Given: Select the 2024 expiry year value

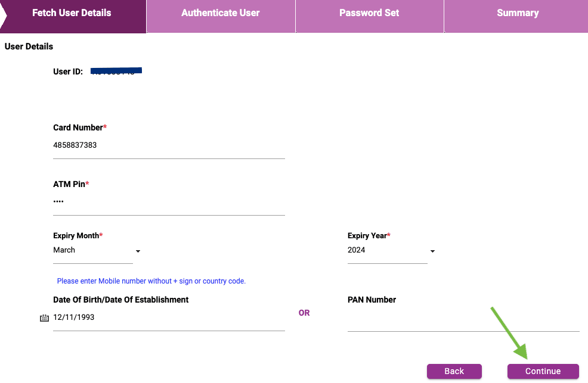Looking at the screenshot, I should (x=356, y=250).
